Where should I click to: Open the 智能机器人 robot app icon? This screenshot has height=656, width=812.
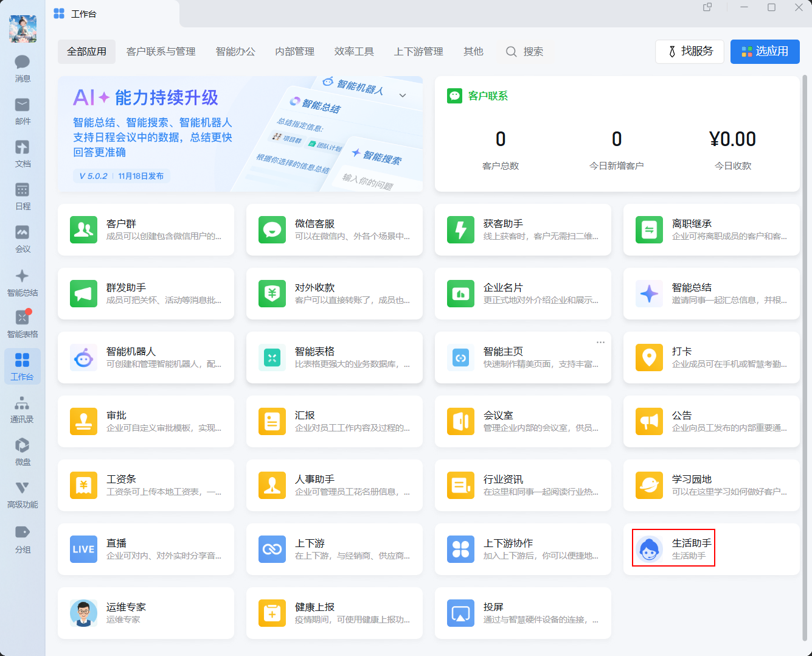pos(83,357)
